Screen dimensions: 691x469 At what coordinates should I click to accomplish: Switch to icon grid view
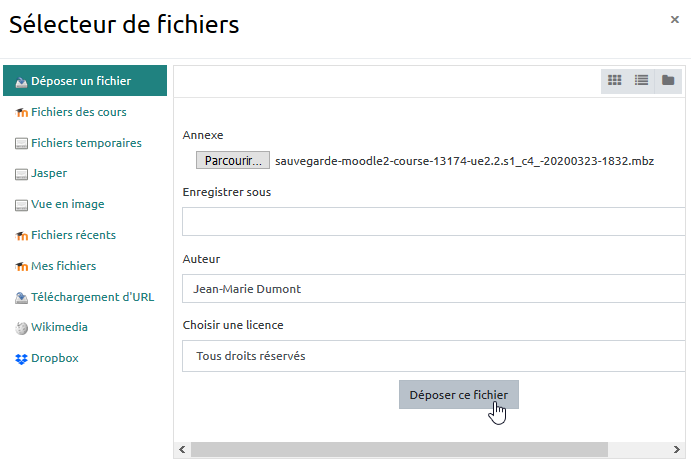[x=615, y=80]
